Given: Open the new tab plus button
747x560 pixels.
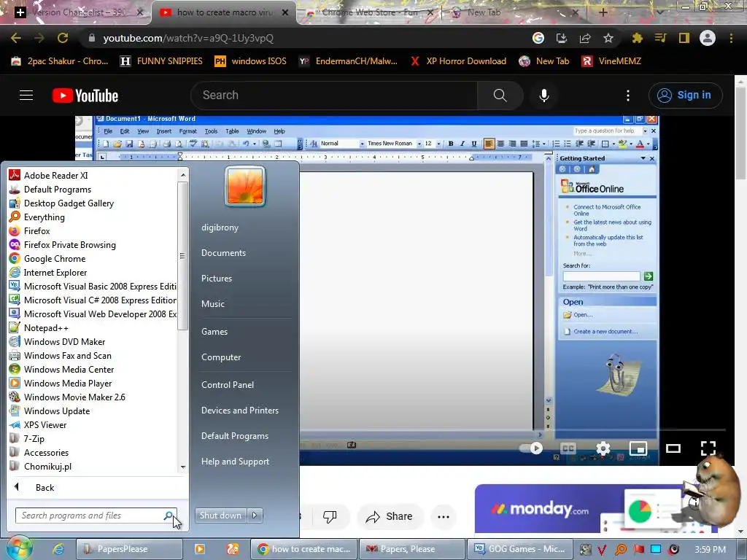Looking at the screenshot, I should point(603,12).
